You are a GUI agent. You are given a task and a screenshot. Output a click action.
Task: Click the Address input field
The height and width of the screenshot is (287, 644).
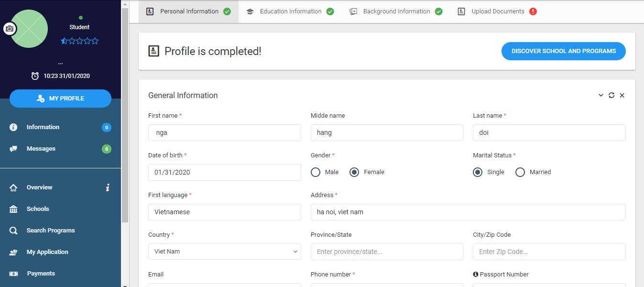pyautogui.click(x=468, y=212)
